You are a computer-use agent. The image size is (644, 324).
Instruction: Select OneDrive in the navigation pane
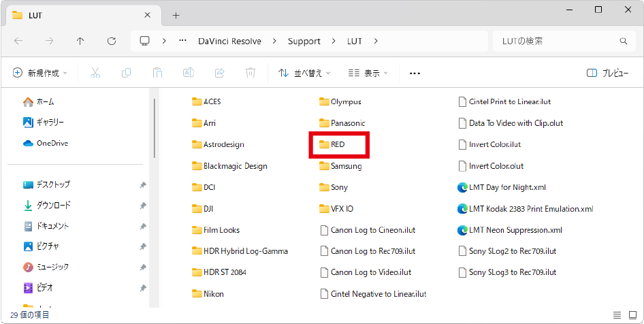(x=52, y=144)
